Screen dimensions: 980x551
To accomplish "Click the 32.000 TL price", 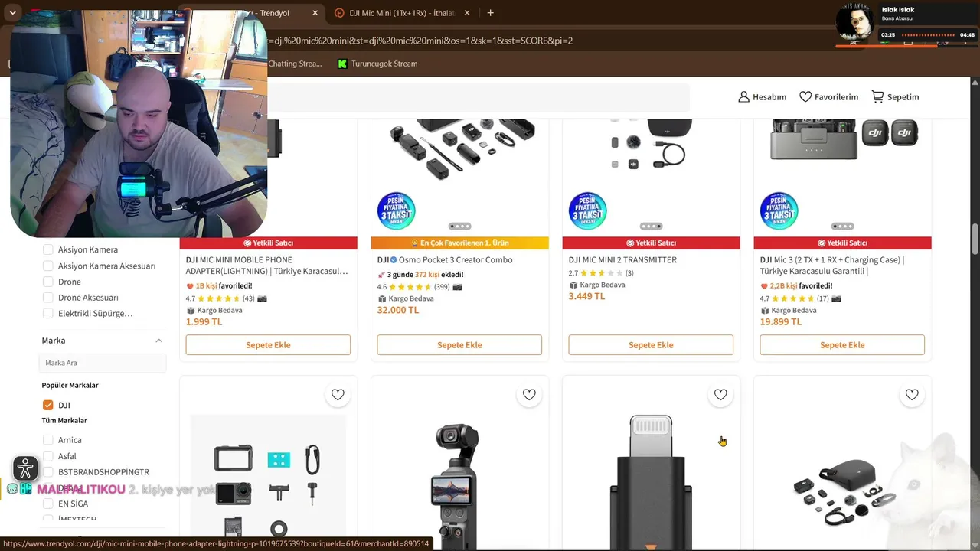I will pos(398,310).
